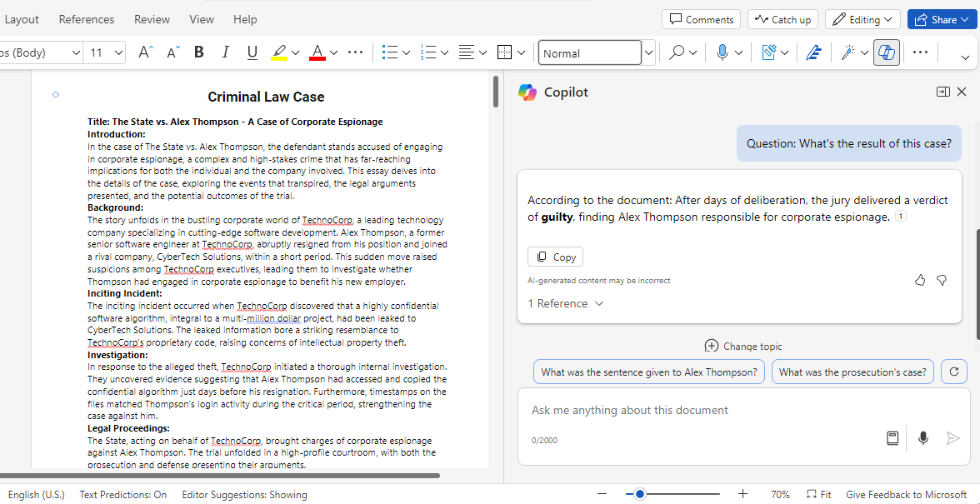Click citation marker 1 in answer
Viewport: 980px width, 504px height.
point(901,217)
